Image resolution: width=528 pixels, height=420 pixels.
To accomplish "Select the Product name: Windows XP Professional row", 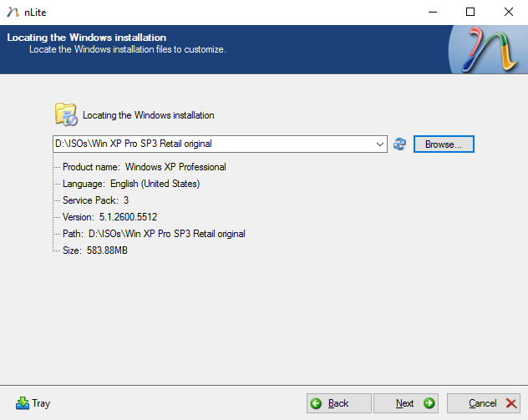I will pos(145,167).
